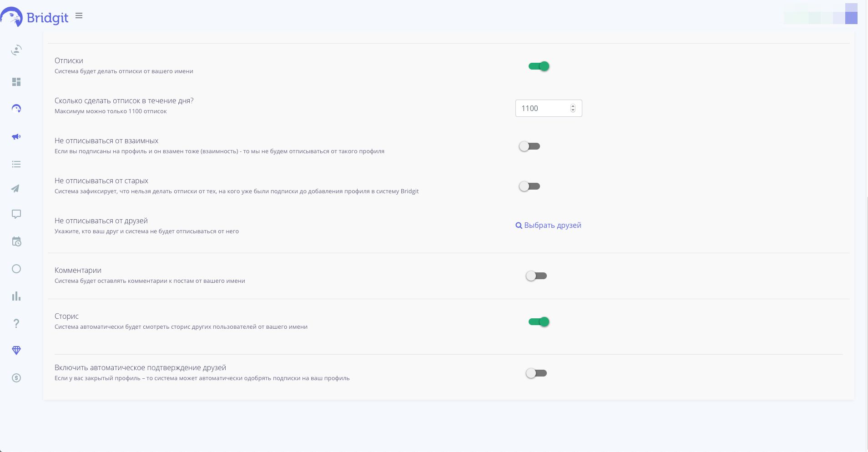
Task: Click the circle icon in sidebar
Action: [16, 269]
